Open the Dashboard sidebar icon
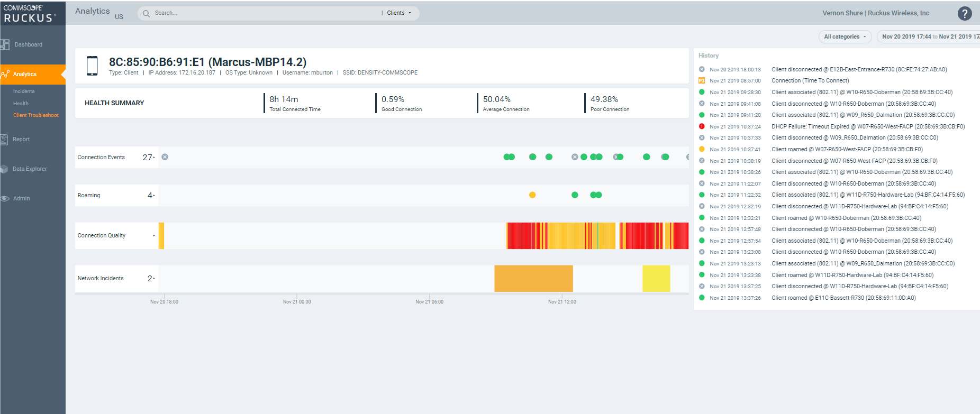 click(5, 45)
